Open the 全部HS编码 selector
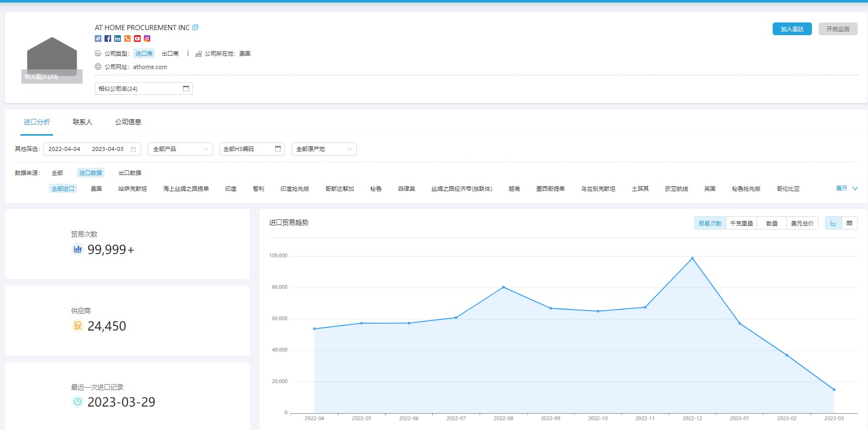 click(x=252, y=149)
